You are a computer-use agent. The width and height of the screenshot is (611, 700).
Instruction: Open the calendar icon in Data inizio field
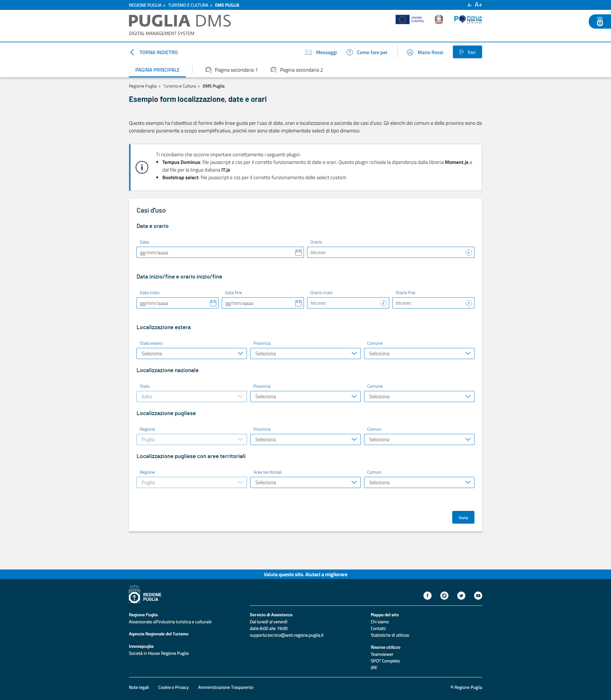[x=213, y=303]
